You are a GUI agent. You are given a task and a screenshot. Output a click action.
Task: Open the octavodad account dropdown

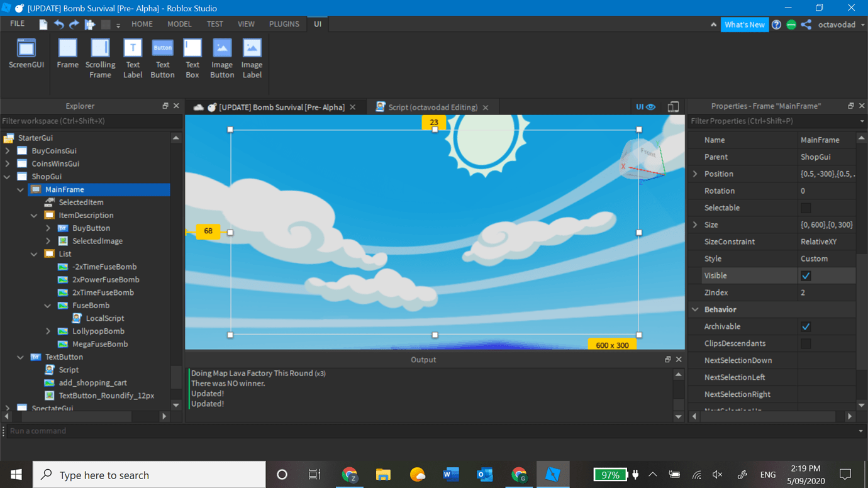tap(842, 25)
